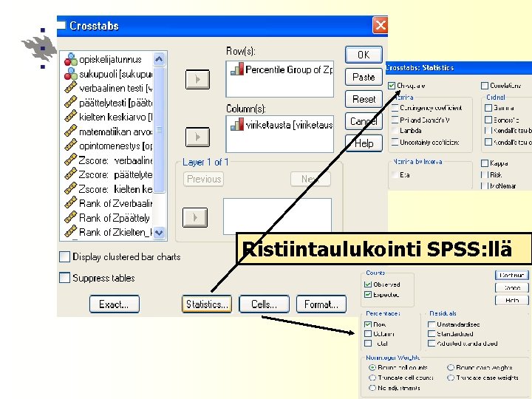
Task: Click the Column(s) list box
Action: click(x=279, y=134)
